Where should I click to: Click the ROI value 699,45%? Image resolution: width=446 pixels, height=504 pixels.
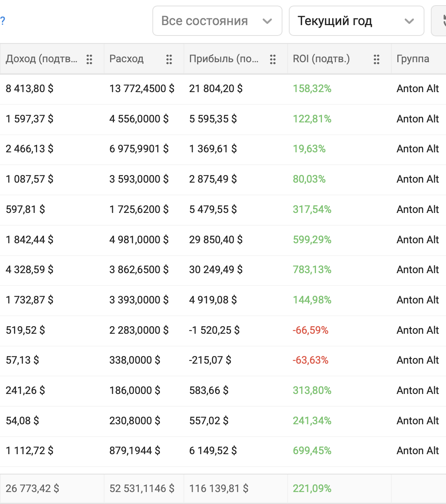tap(312, 451)
